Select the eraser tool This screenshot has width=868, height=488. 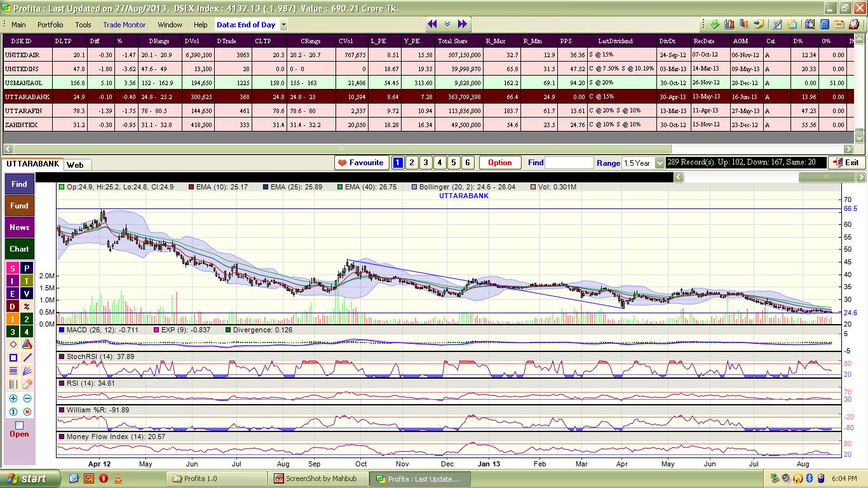coord(27,384)
